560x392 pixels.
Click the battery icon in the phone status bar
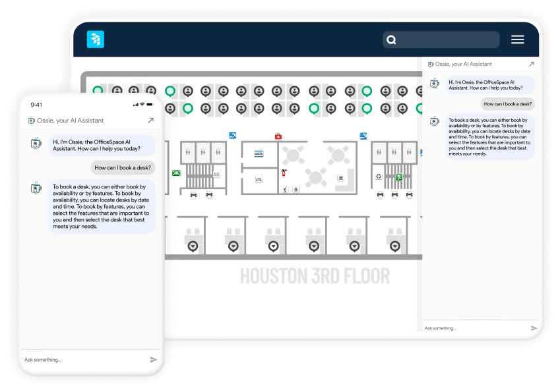coord(150,105)
